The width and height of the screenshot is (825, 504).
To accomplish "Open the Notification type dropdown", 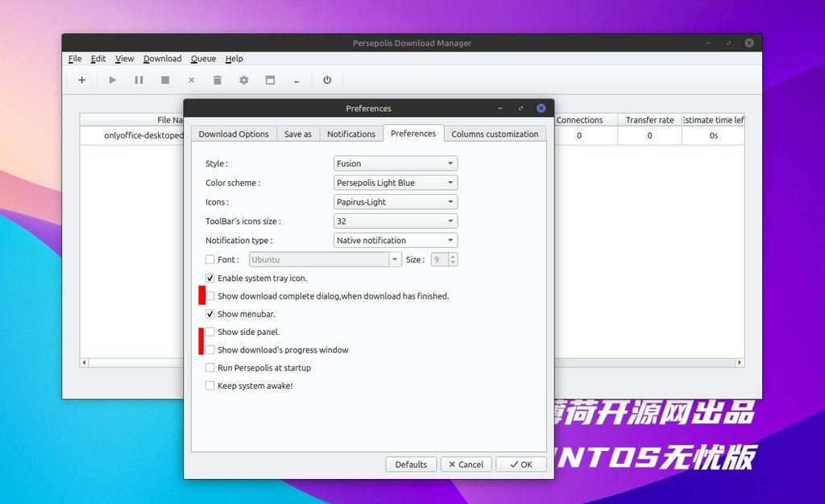I will click(x=396, y=240).
